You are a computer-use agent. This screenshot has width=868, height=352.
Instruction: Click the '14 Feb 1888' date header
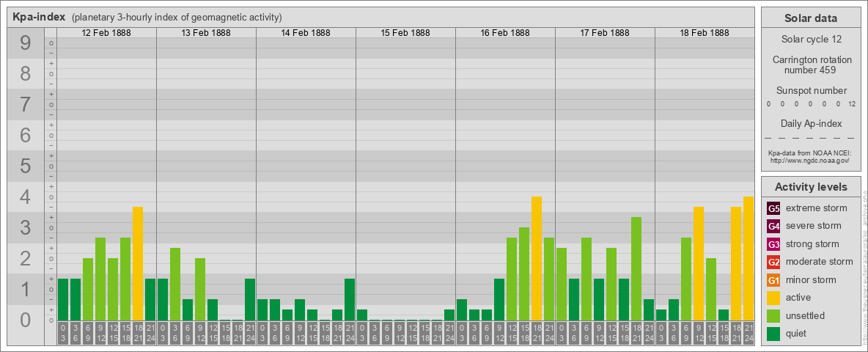[x=306, y=33]
